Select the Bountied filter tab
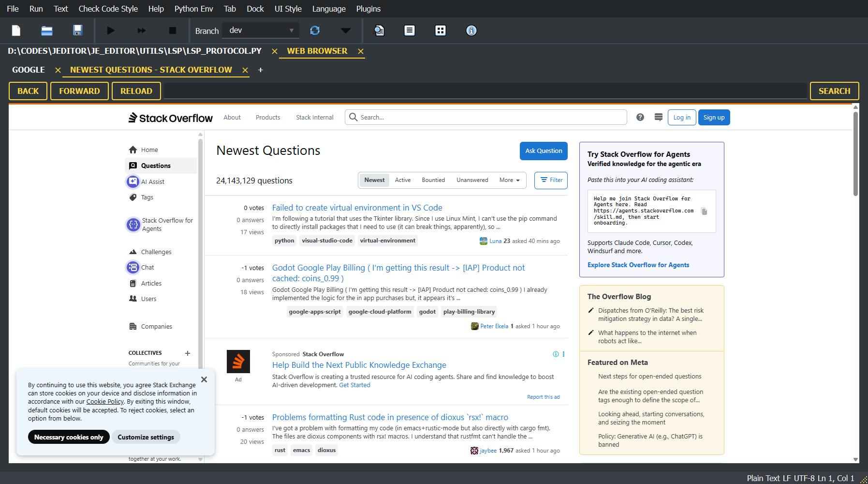Screen dimensions: 868x484 coord(433,180)
